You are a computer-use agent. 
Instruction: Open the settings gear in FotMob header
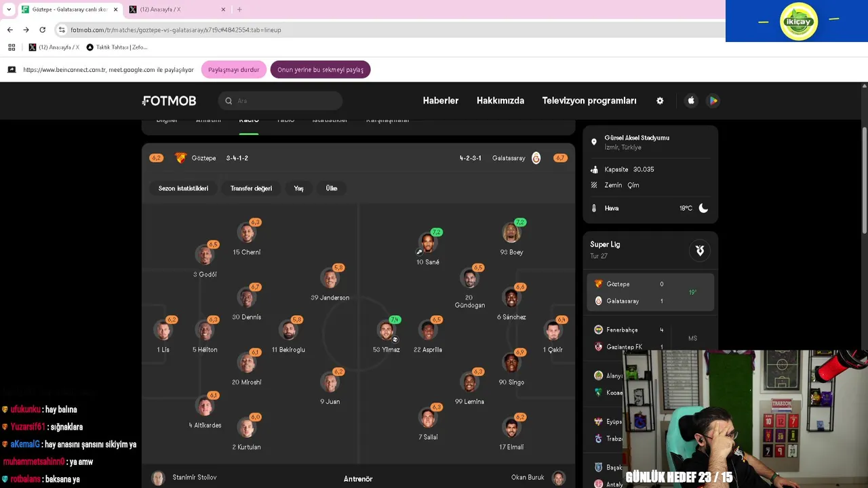tap(660, 100)
